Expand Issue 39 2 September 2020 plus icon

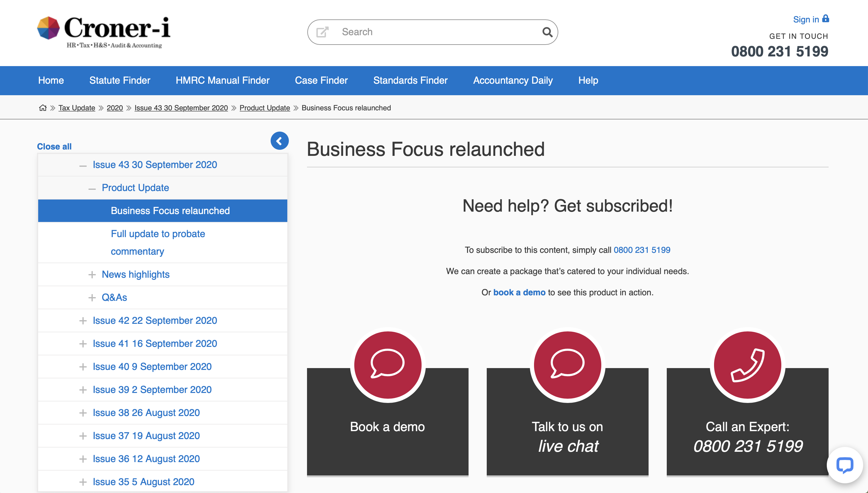point(83,390)
